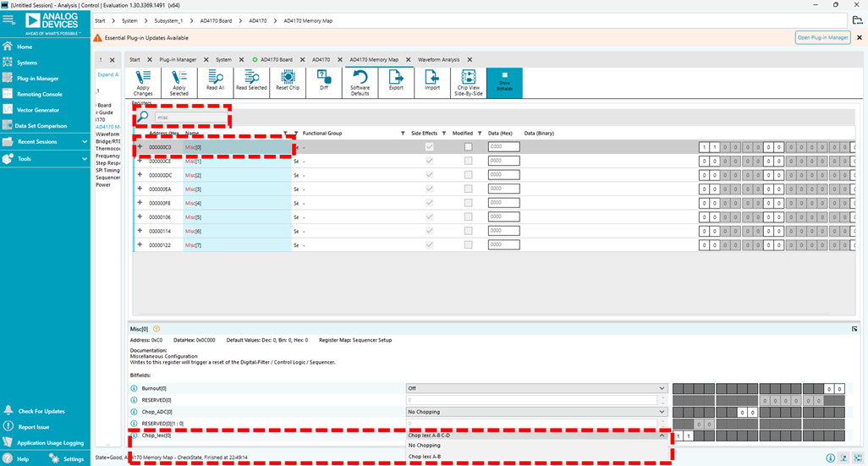The height and width of the screenshot is (466, 868).
Task: Switch to the Waveform Analysis tab
Action: [438, 59]
